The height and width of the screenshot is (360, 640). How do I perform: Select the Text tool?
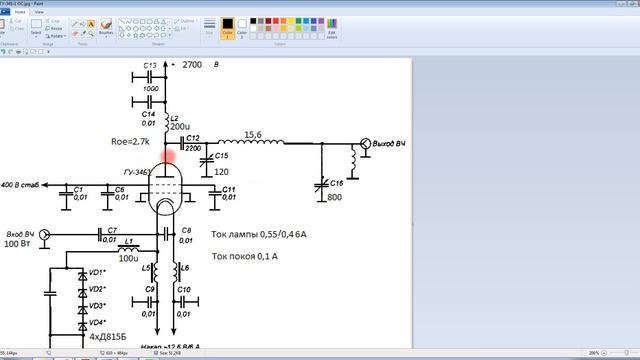(91, 24)
